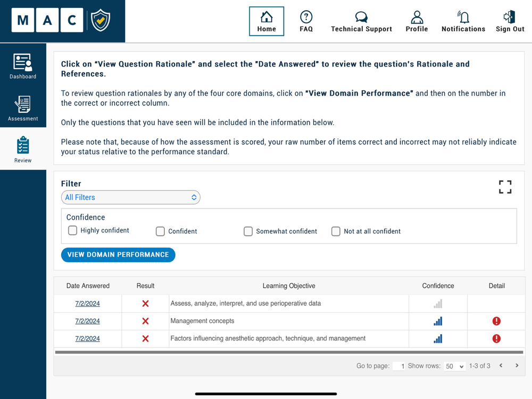Open the Assessment sidebar item

pos(23,108)
